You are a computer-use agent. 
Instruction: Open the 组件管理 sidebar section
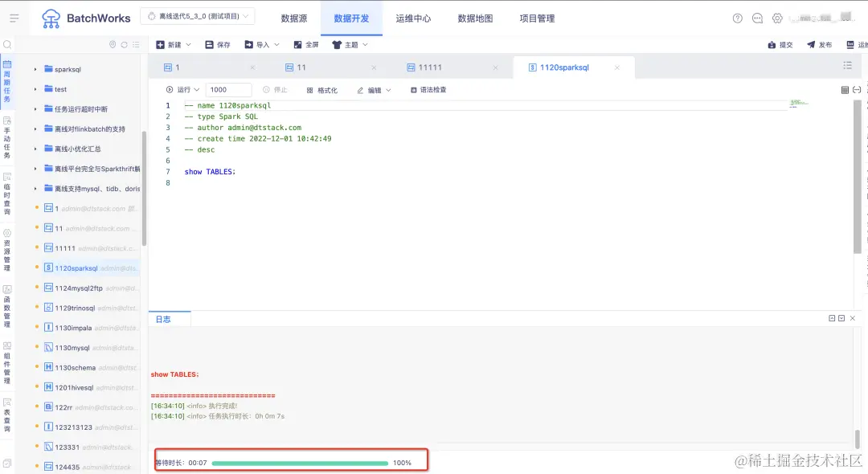[7, 362]
